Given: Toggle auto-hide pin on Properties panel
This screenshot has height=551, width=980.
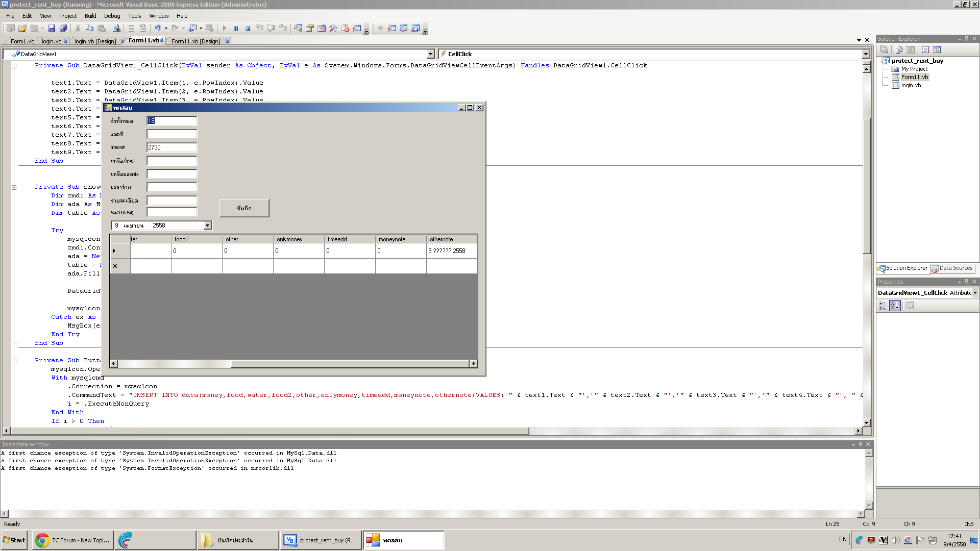Looking at the screenshot, I should 966,282.
